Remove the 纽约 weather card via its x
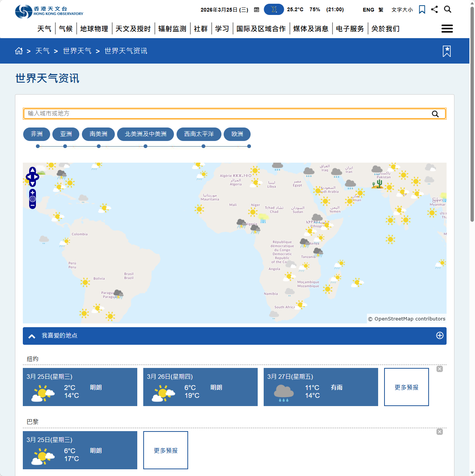This screenshot has width=475, height=476. pyautogui.click(x=439, y=369)
